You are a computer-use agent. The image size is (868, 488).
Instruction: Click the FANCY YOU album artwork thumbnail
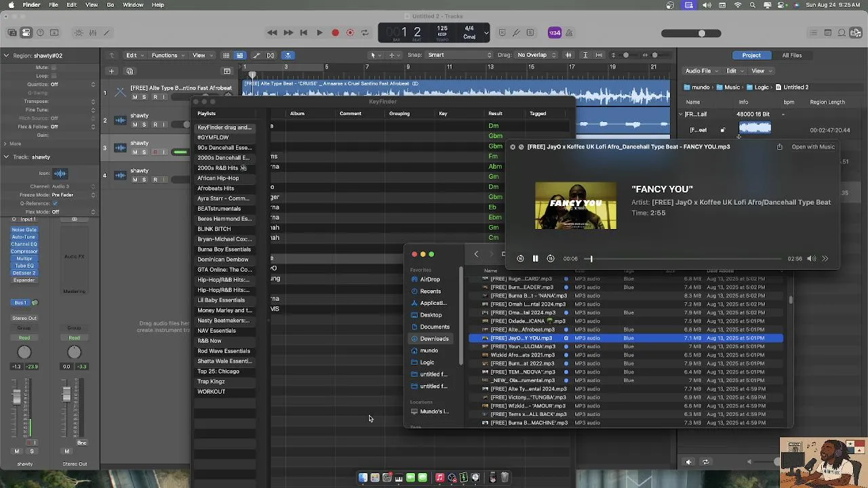pyautogui.click(x=576, y=206)
